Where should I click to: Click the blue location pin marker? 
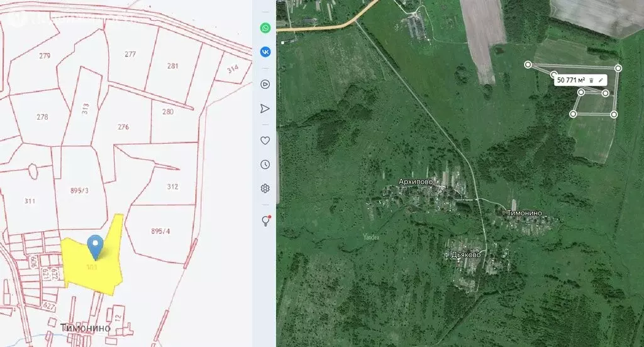(x=95, y=246)
